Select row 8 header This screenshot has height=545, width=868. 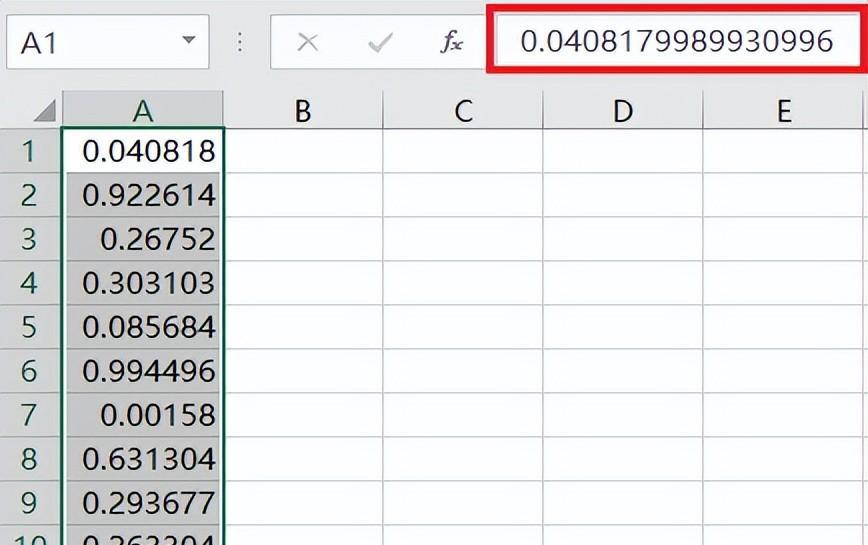29,459
